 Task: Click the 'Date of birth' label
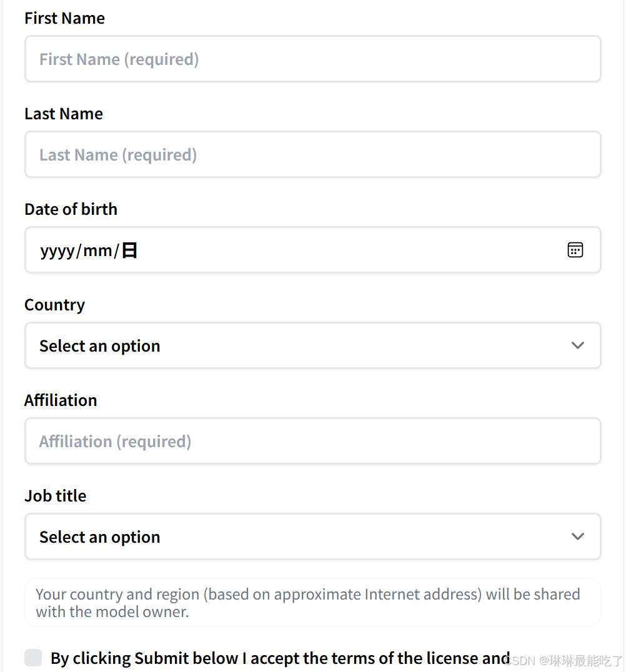click(71, 209)
